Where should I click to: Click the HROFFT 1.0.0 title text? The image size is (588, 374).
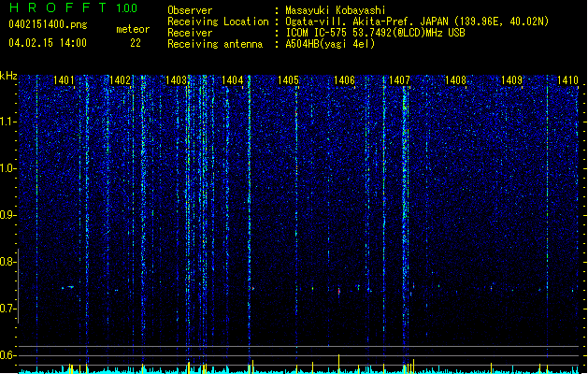73,7
